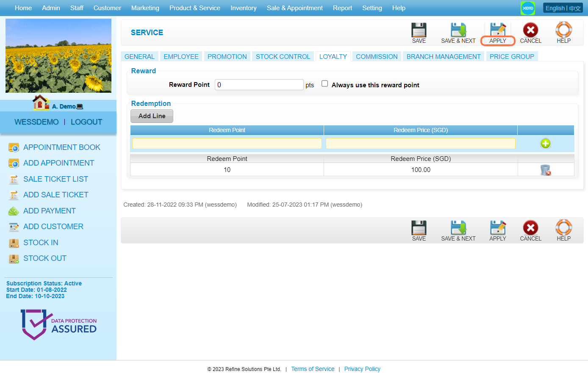588x382 pixels.
Task: Switch language to 中文
Action: (x=575, y=8)
